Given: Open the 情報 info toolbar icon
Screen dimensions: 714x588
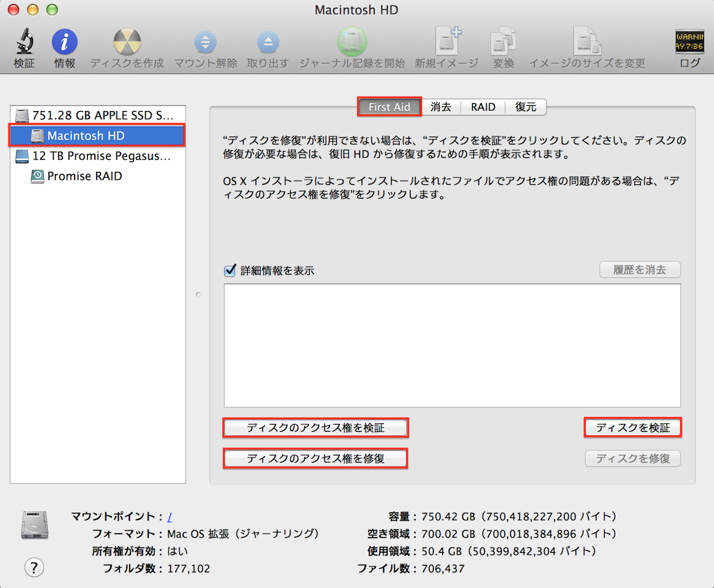Looking at the screenshot, I should click(x=65, y=42).
